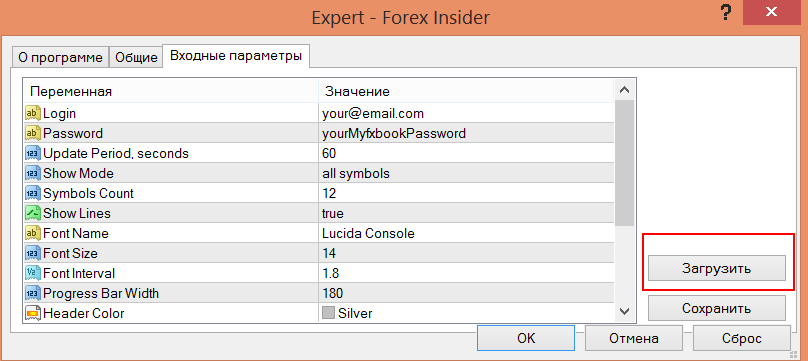
Task: Select the Входные параметры tab
Action: (236, 56)
